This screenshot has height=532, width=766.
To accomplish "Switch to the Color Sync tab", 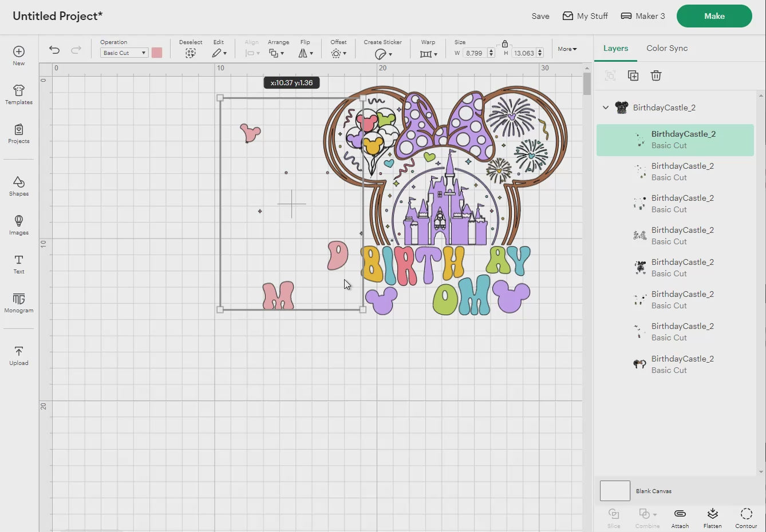I will pyautogui.click(x=667, y=48).
